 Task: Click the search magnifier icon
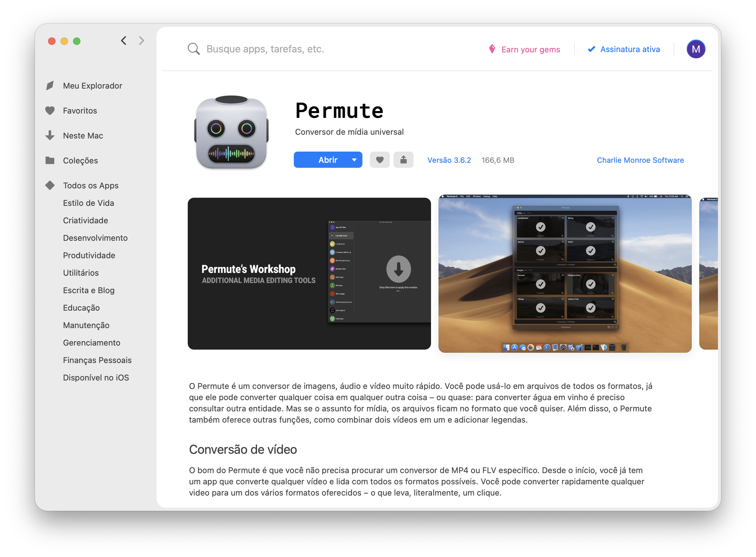coord(194,49)
